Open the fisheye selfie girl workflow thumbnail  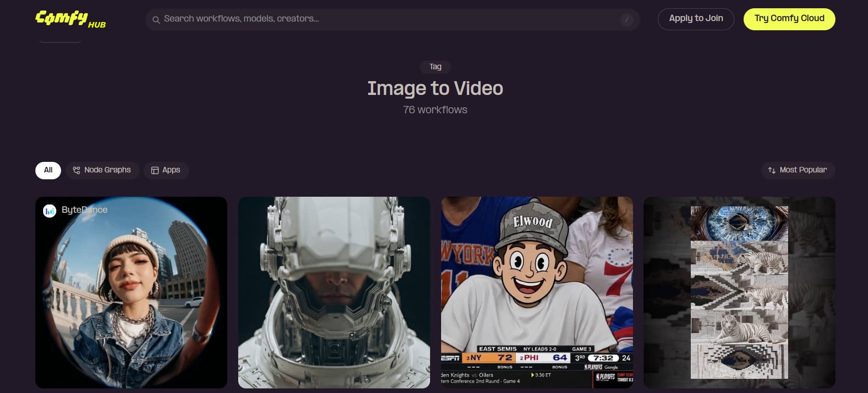click(x=131, y=293)
